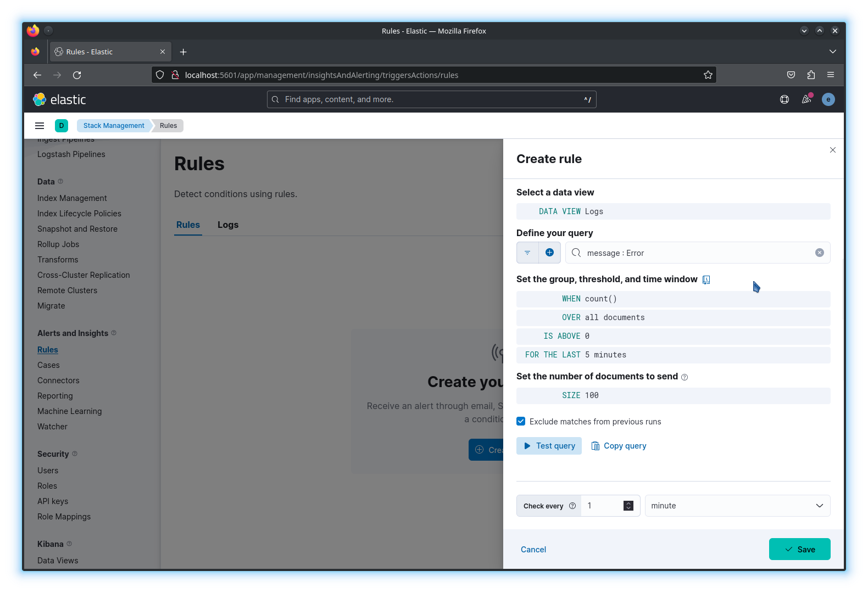Image resolution: width=868 pixels, height=593 pixels.
Task: Save to Pocket icon
Action: click(791, 75)
